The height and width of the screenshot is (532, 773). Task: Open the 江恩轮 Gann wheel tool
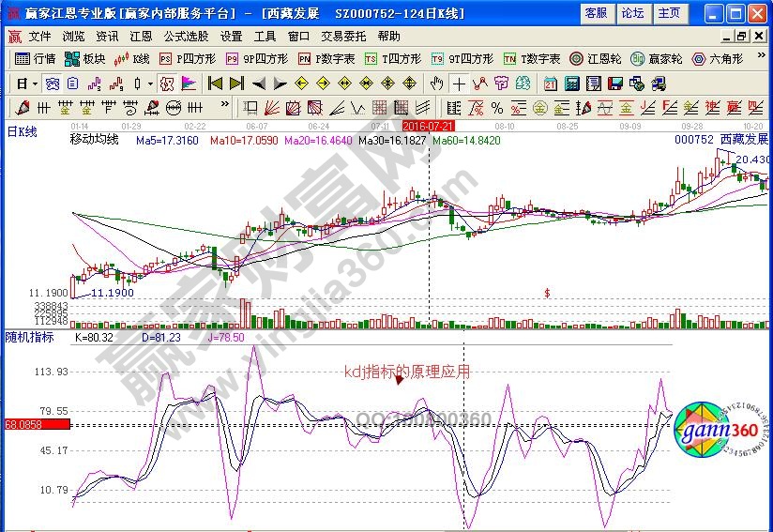click(x=596, y=58)
